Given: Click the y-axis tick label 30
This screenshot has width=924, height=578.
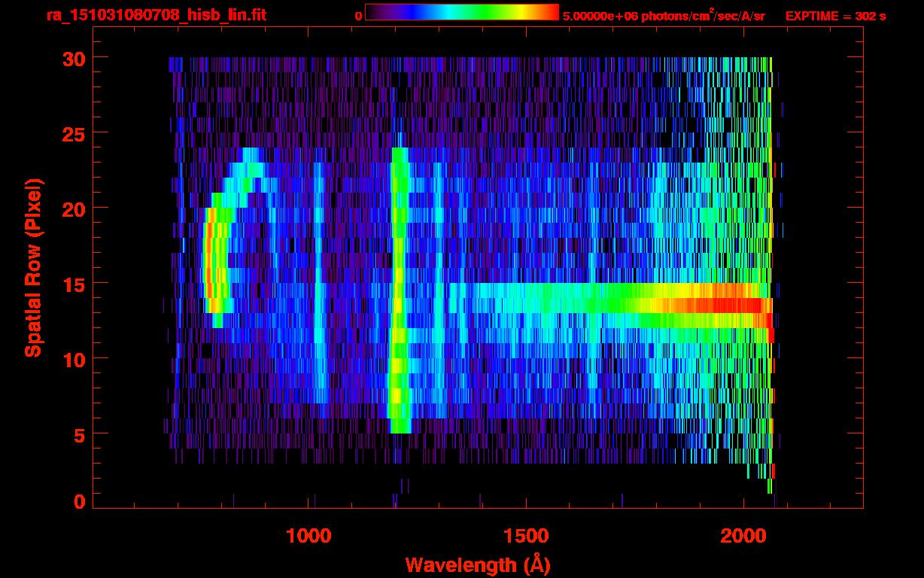Looking at the screenshot, I should click(73, 58).
